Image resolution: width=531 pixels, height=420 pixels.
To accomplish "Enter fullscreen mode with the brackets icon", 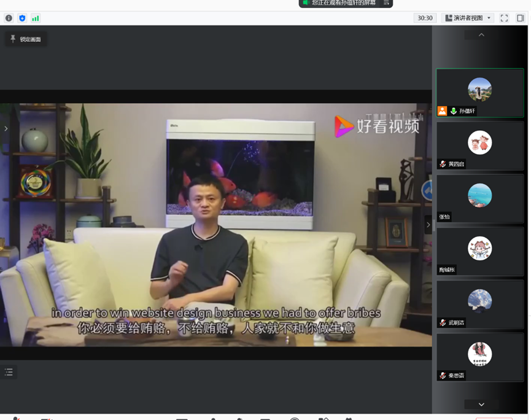I will (504, 18).
